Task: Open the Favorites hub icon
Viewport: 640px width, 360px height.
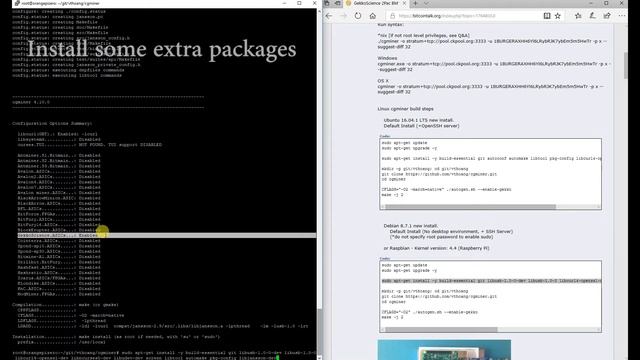Action: click(x=578, y=16)
